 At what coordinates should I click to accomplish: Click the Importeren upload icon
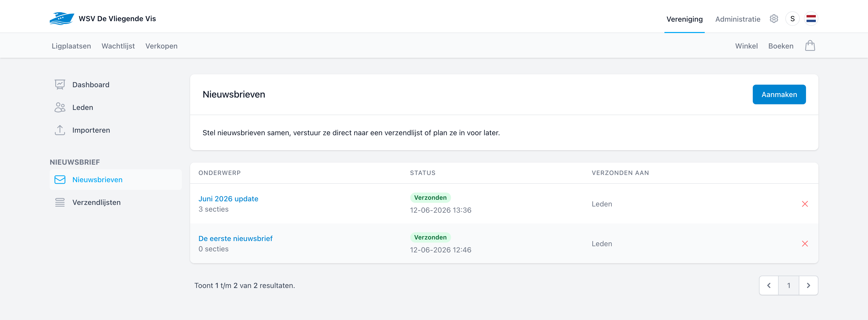pos(60,130)
